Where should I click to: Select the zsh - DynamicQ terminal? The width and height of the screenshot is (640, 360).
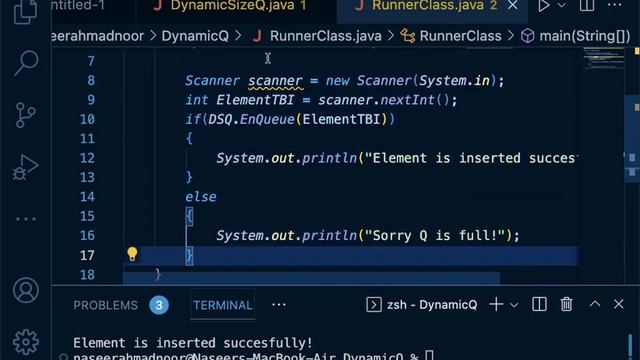421,304
